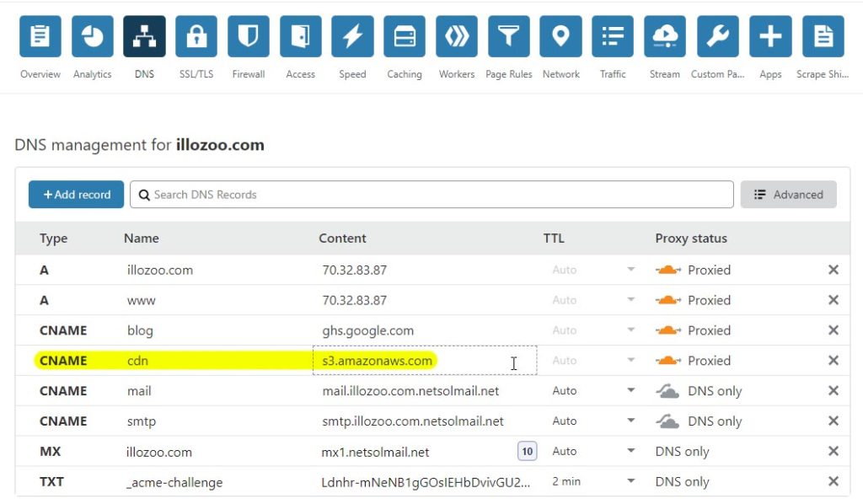
Task: Click the ghs.google.com content cell
Action: coord(367,330)
